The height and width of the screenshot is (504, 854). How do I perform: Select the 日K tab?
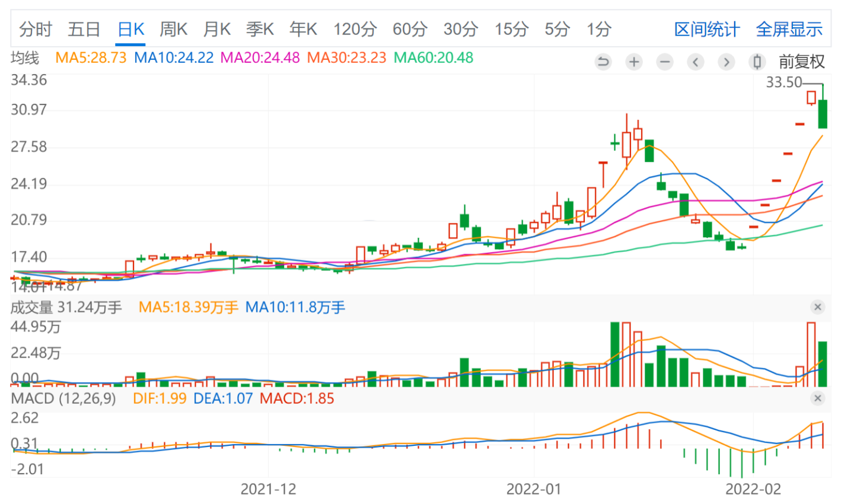[x=131, y=29]
